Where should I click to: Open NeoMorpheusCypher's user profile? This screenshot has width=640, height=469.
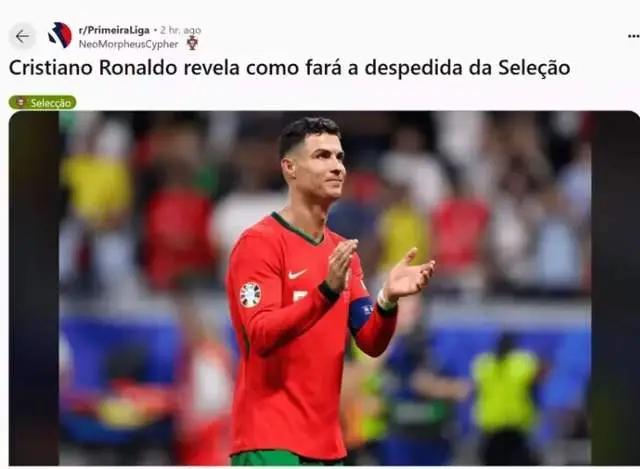[x=128, y=44]
